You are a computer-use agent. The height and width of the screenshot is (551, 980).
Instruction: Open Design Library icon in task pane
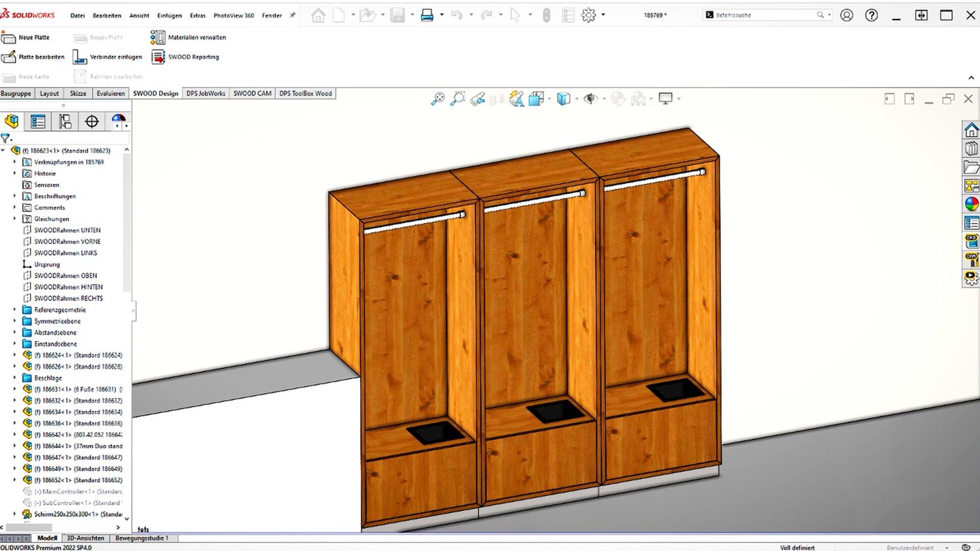point(971,148)
